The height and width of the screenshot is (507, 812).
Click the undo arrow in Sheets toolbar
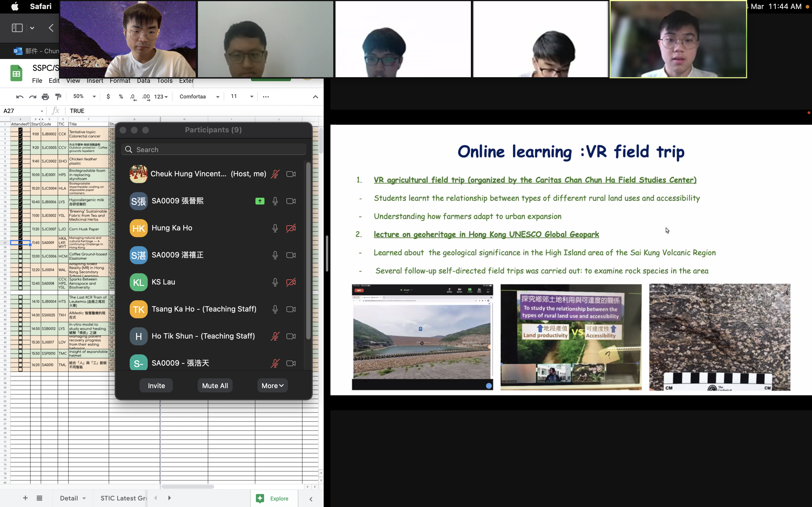[19, 97]
